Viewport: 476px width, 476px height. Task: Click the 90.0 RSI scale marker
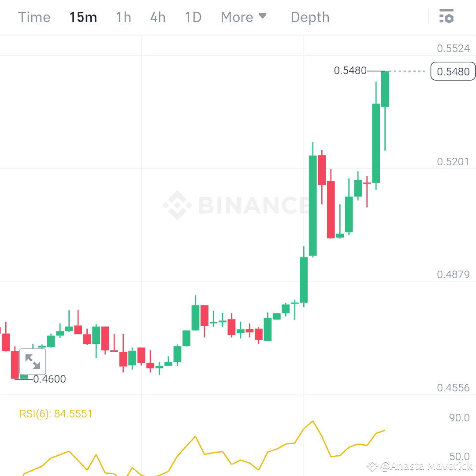[x=460, y=417]
